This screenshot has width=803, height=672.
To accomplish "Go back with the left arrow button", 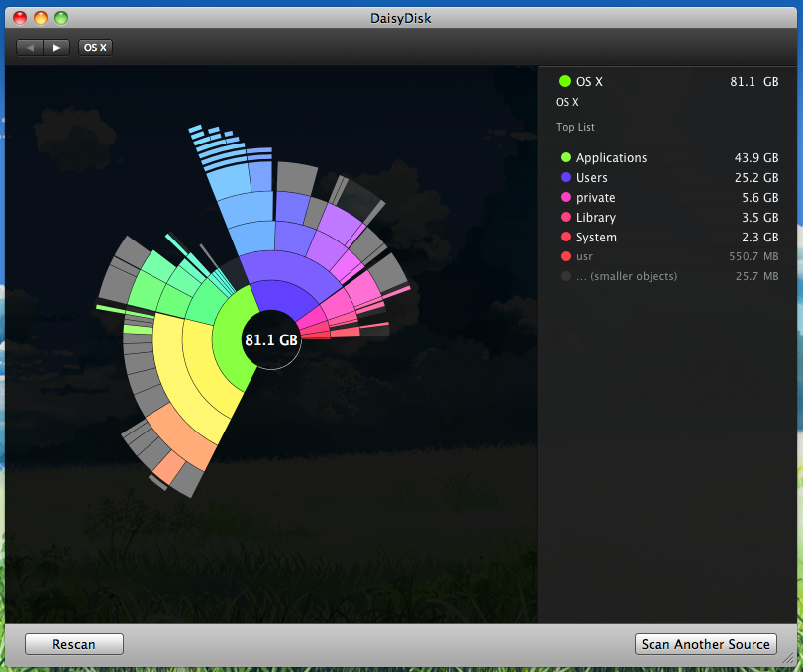I will pyautogui.click(x=30, y=48).
